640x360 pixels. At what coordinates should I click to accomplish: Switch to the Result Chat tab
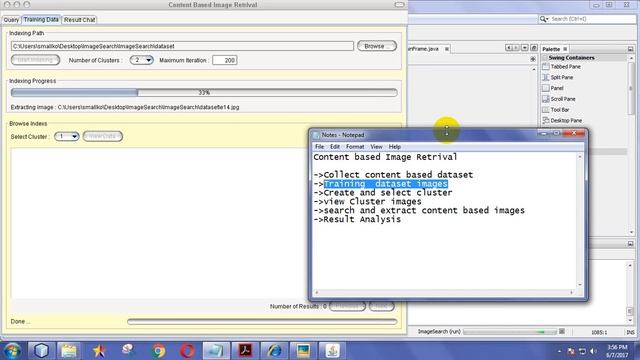pyautogui.click(x=80, y=20)
